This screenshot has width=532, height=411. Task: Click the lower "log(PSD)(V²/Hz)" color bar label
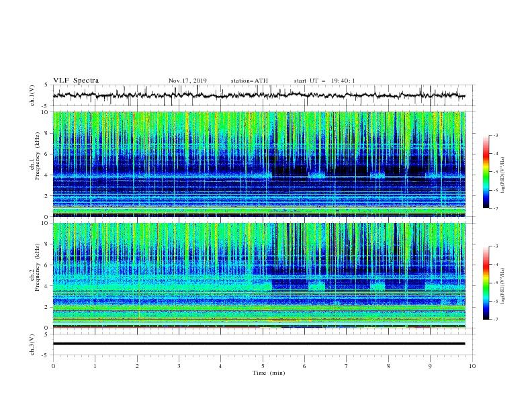coord(503,286)
